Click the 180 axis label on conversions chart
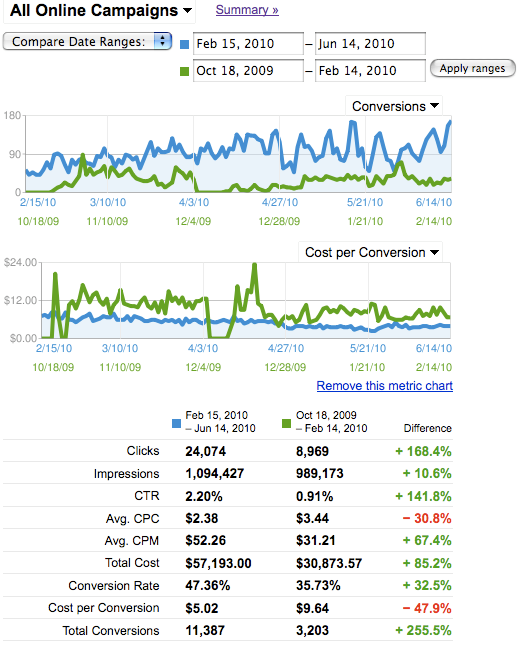 pyautogui.click(x=12, y=115)
